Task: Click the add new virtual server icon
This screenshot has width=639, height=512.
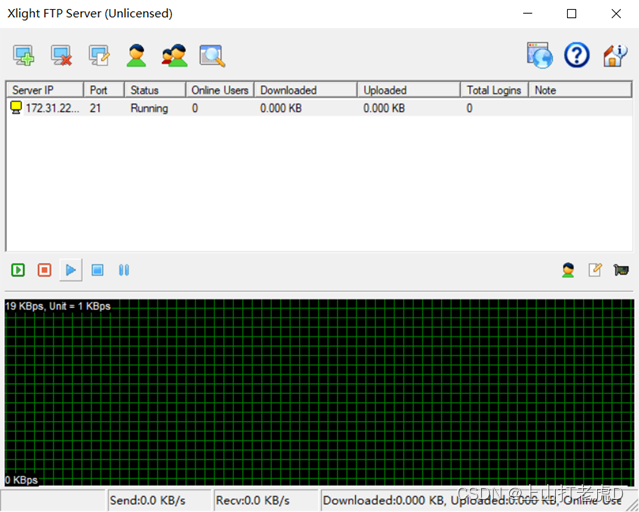Action: point(23,56)
